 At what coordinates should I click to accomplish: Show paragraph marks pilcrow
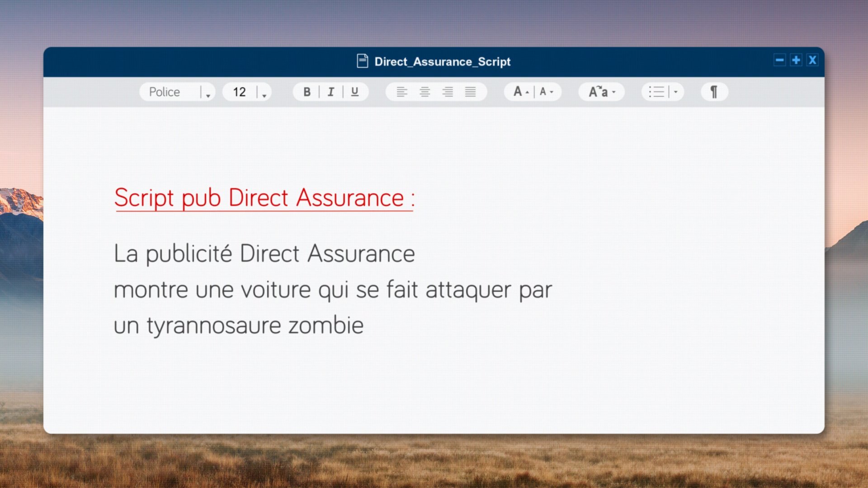coord(714,92)
